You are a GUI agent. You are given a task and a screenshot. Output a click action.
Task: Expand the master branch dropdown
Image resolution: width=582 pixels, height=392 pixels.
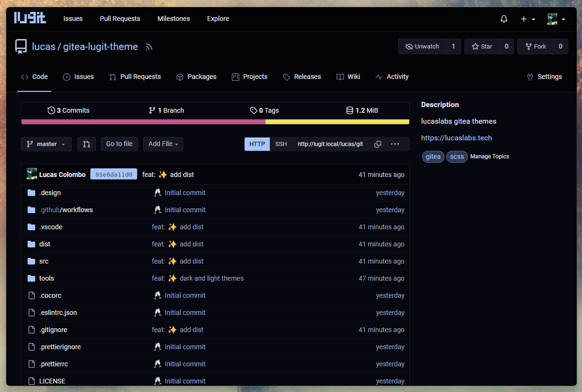[x=46, y=144]
